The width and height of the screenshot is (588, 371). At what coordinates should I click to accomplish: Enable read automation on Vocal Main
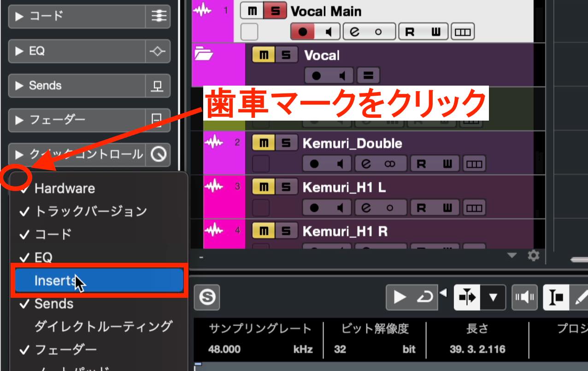(410, 32)
